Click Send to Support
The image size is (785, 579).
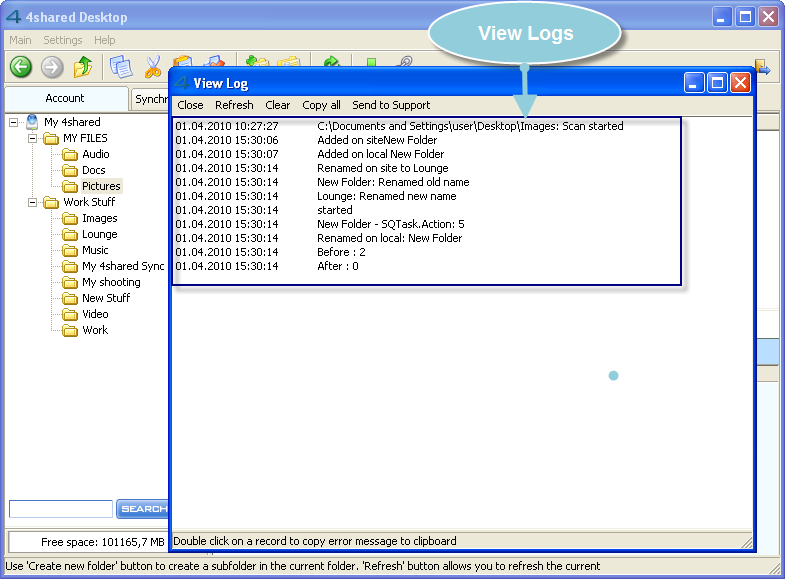pos(391,105)
